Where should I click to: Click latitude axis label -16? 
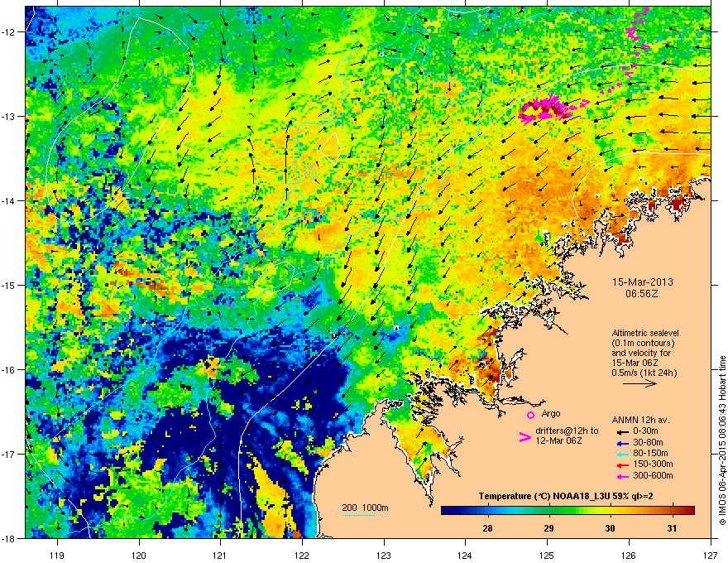click(x=8, y=370)
